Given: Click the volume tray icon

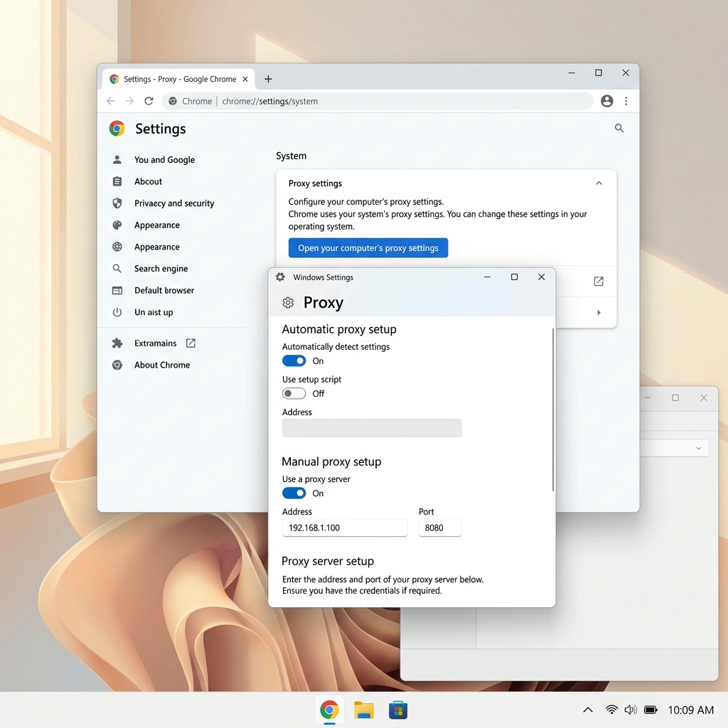Looking at the screenshot, I should (631, 710).
